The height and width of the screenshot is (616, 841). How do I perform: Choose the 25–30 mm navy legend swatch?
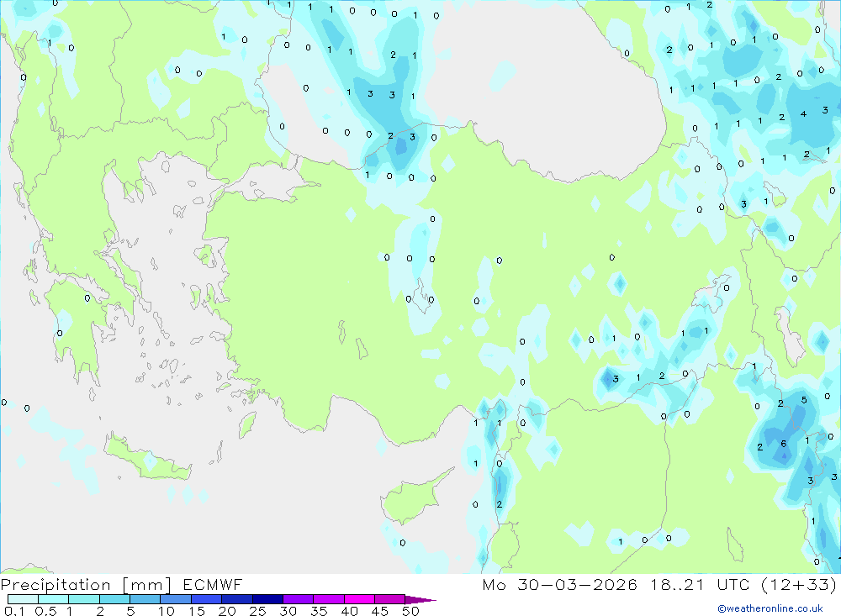(267, 599)
